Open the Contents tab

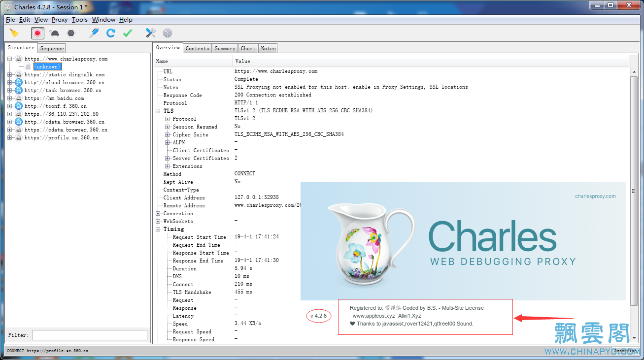pyautogui.click(x=198, y=48)
